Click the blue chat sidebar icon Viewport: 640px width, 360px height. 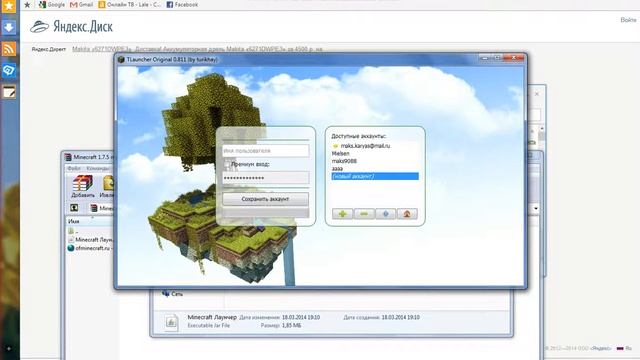coord(9,70)
